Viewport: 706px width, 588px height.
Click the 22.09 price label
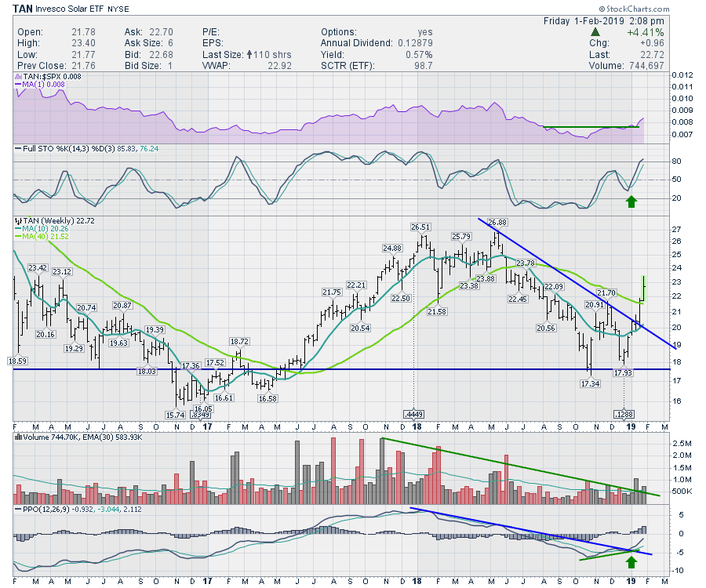(554, 287)
